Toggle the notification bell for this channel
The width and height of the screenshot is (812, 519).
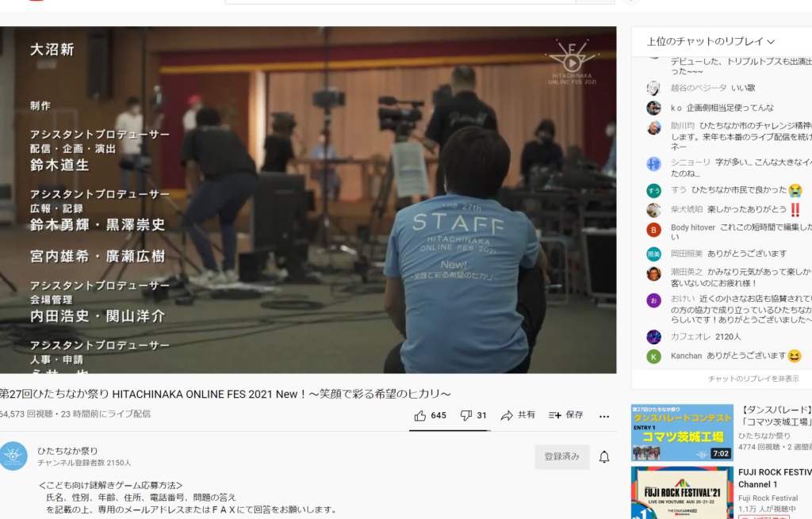604,457
